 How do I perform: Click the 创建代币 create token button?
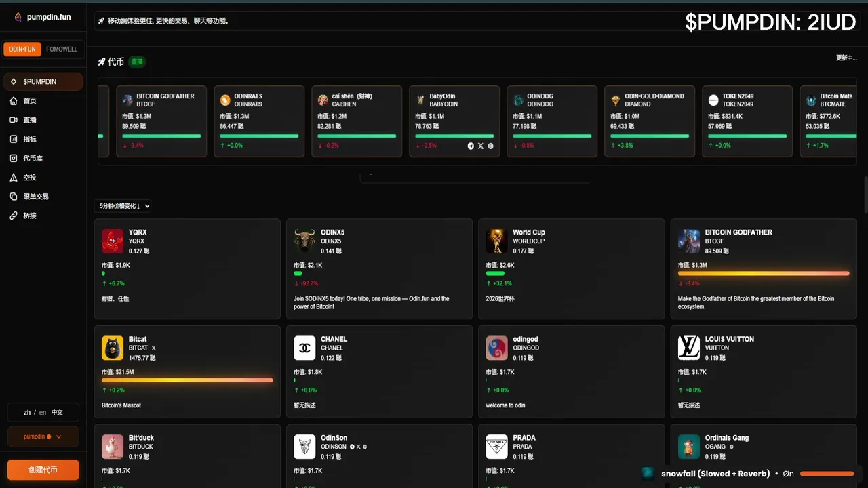(x=43, y=470)
